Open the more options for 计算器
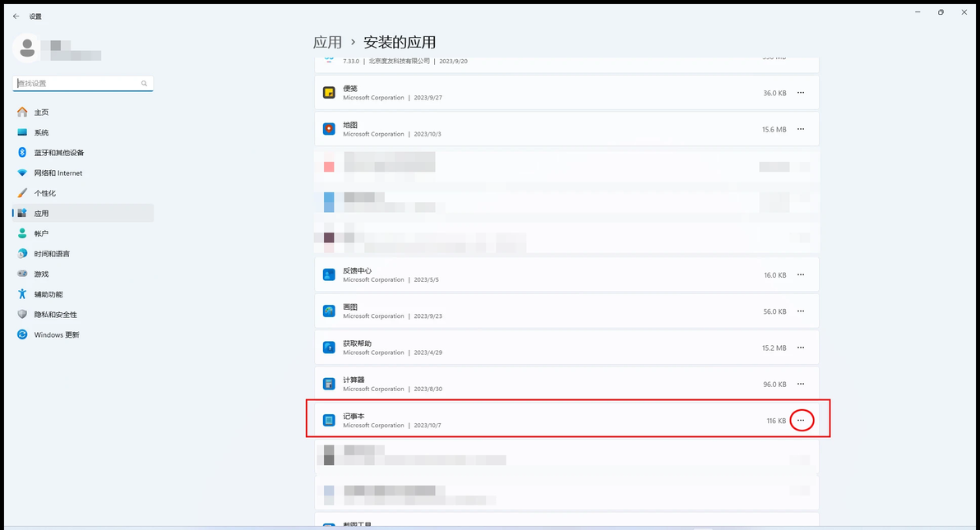The image size is (980, 530). pyautogui.click(x=801, y=384)
